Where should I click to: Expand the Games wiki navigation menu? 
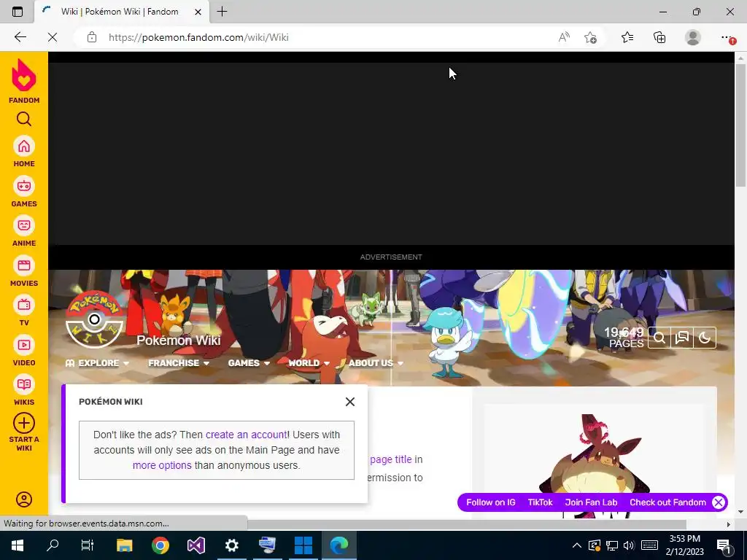(249, 363)
